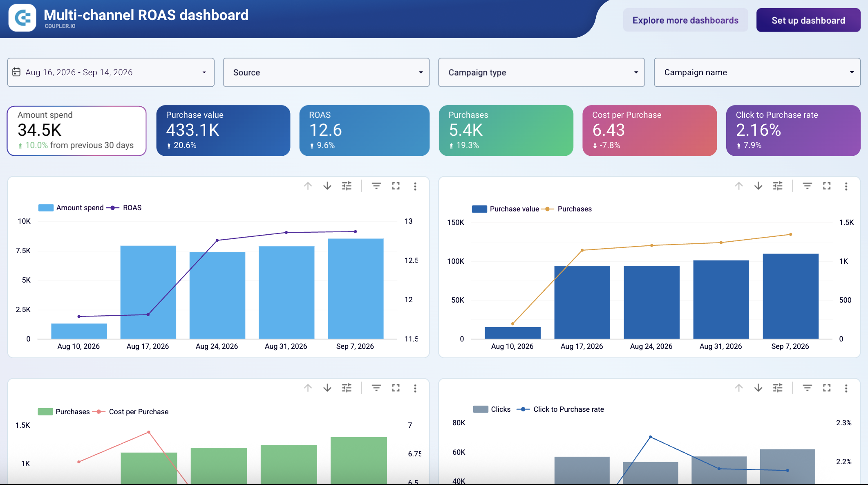Open the date range picker Aug 16 - Sep 14
The width and height of the screenshot is (868, 485).
pos(111,72)
